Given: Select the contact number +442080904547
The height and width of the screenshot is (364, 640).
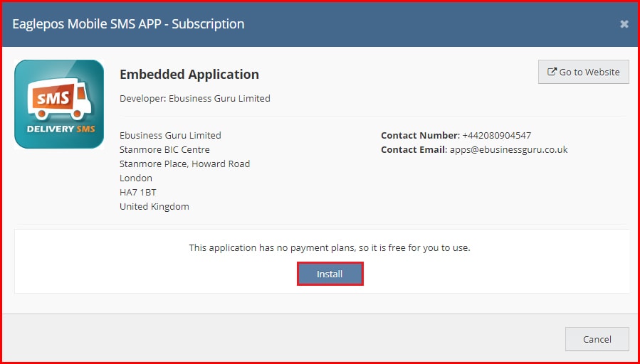Looking at the screenshot, I should [496, 135].
